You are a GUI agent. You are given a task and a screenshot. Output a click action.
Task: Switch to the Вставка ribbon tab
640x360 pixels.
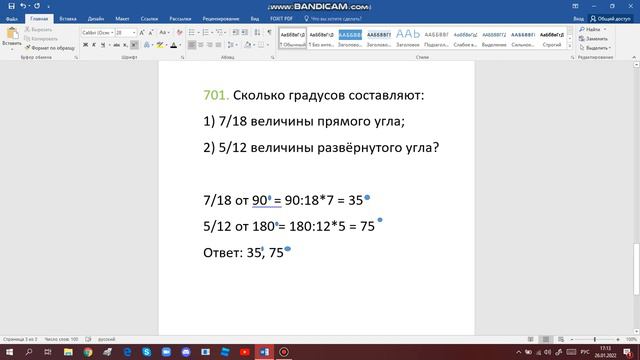click(x=68, y=19)
